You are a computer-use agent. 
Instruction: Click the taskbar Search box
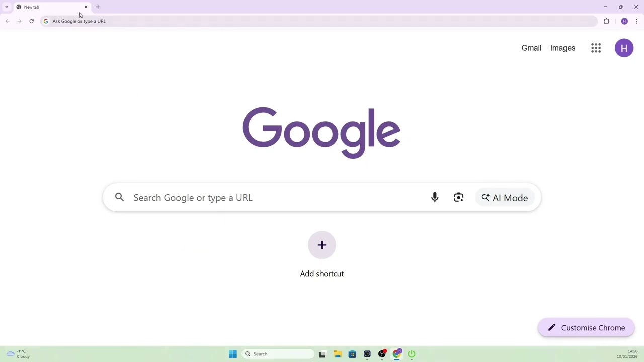tap(278, 354)
